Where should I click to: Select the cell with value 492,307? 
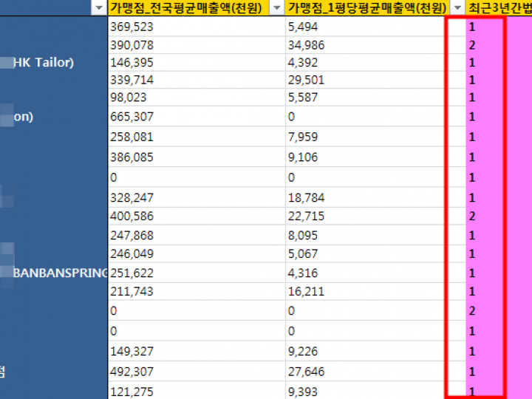pyautogui.click(x=196, y=372)
